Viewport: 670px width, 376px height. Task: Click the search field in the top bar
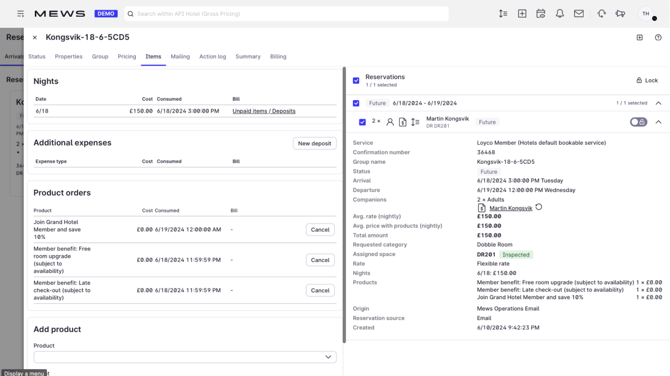[286, 14]
